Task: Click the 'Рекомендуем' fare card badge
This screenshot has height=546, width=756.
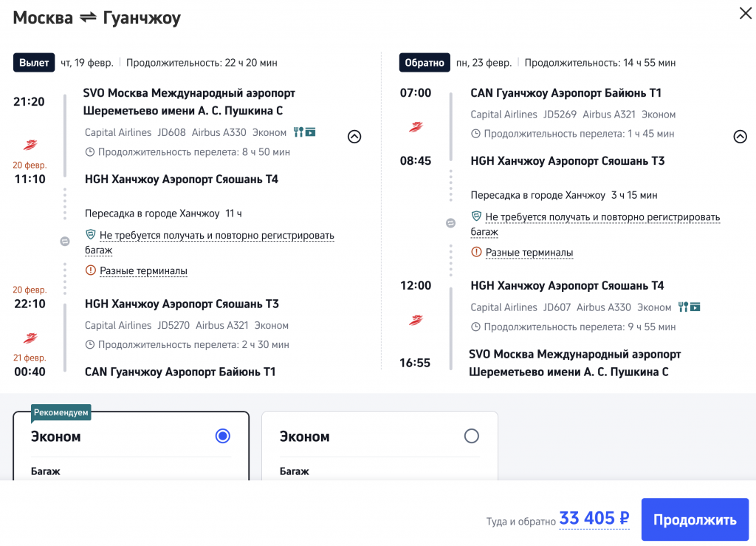Action: coord(61,413)
